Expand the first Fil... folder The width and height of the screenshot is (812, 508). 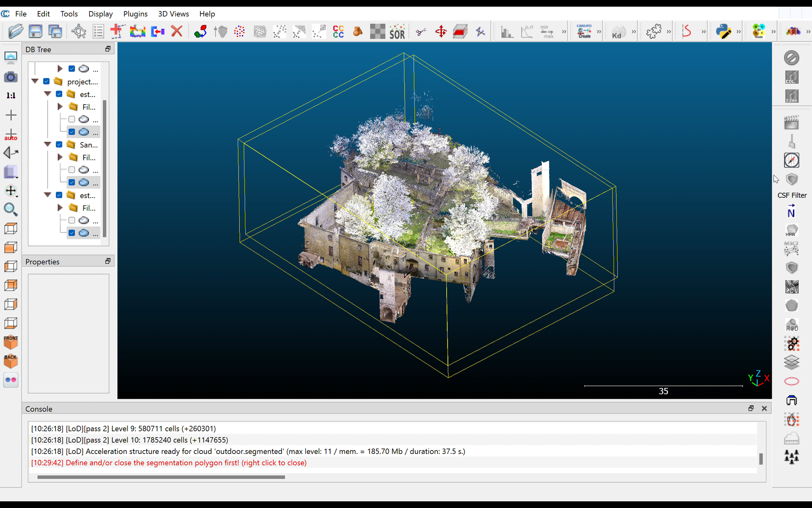60,107
